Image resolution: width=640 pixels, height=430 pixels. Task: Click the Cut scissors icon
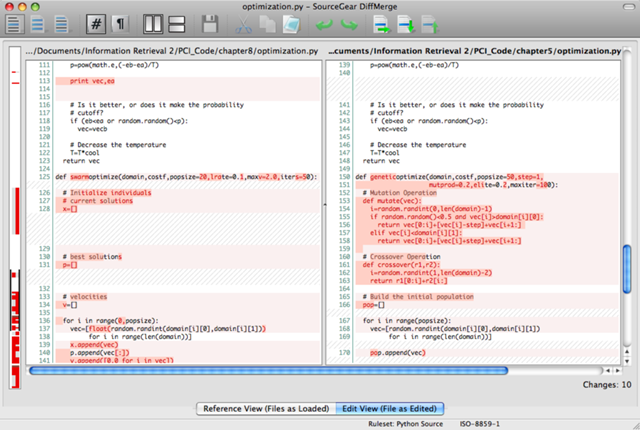click(244, 23)
